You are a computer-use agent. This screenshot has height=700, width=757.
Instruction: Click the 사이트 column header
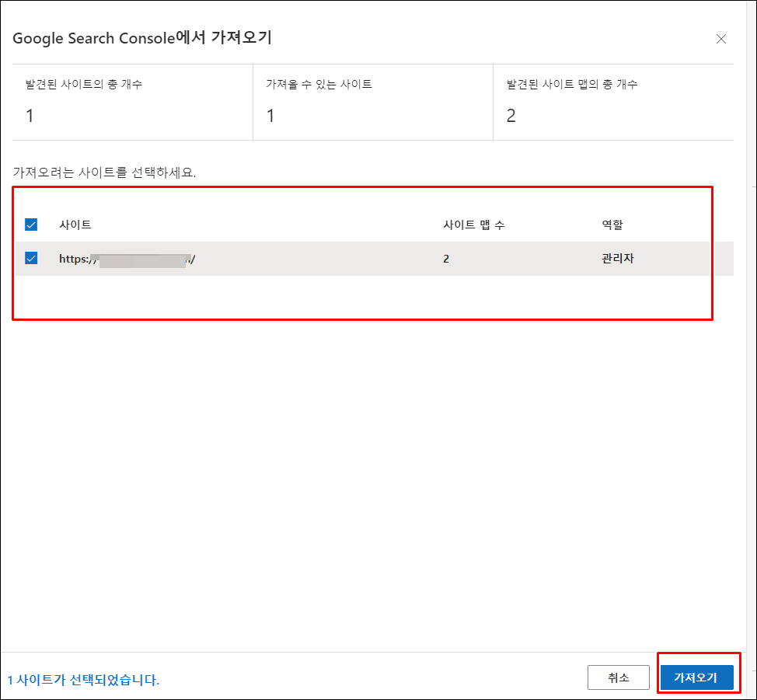point(75,225)
